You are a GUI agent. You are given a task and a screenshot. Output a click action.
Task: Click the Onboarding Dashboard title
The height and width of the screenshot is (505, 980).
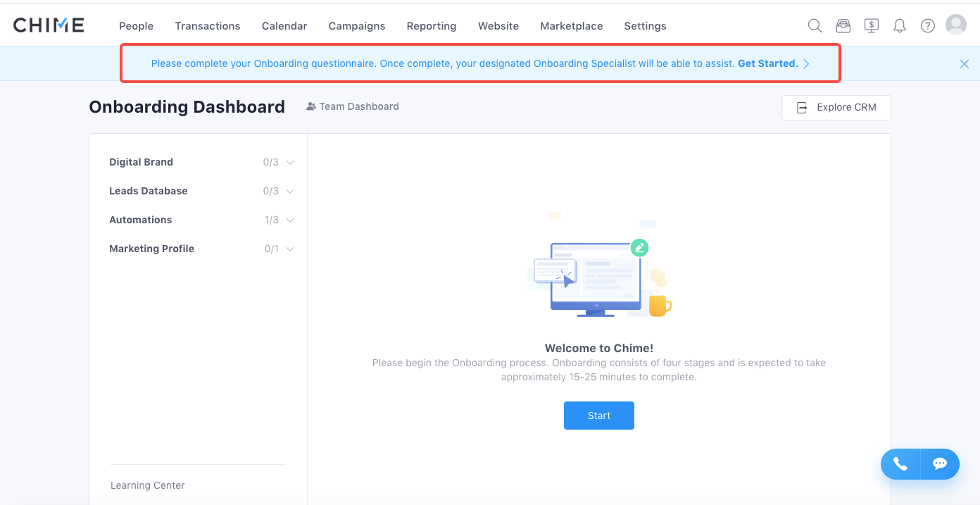point(187,107)
